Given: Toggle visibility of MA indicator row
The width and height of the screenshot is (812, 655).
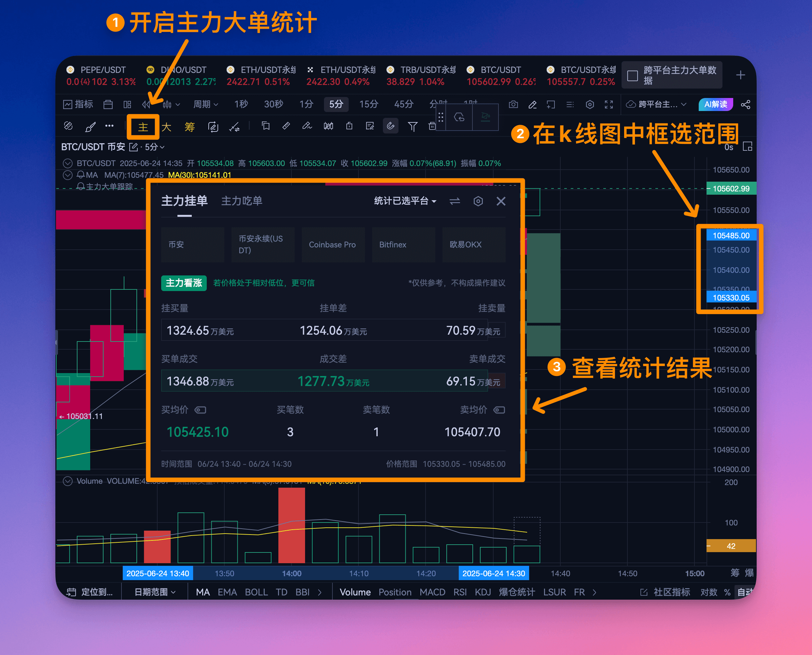Looking at the screenshot, I should (x=67, y=175).
